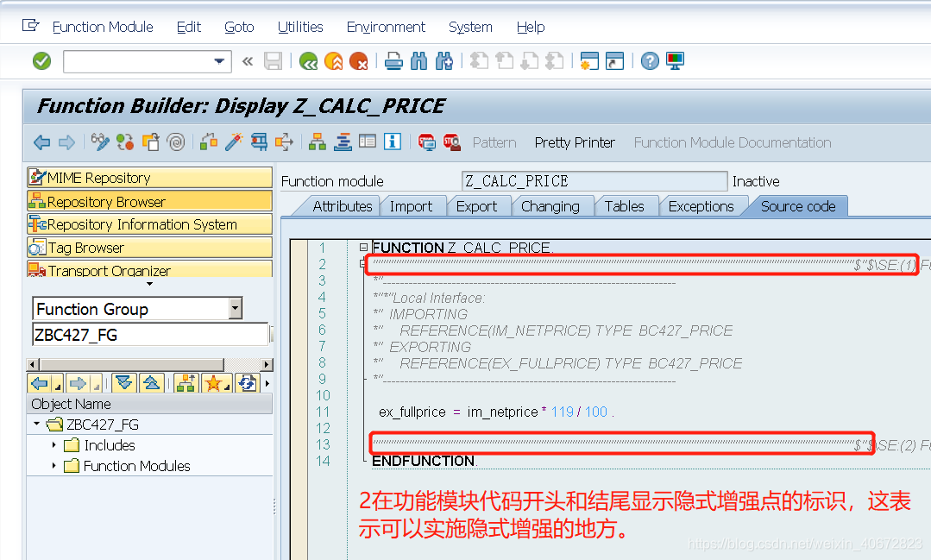Expand the Function Modules folder node
This screenshot has width=931, height=560.
pos(53,466)
